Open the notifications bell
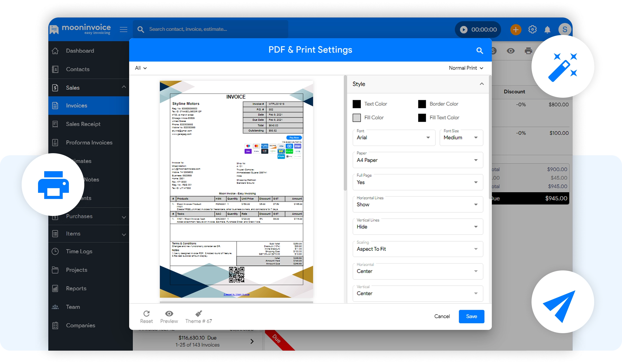Screen dimensions: 622x364 coord(547,30)
